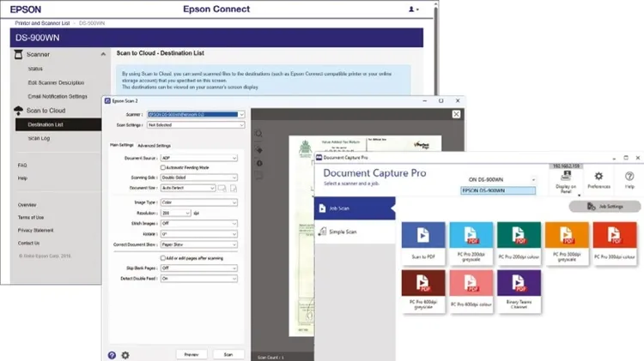Click the help question mark in Epson Scan 2
Viewport: 644px width, 361px height.
(x=112, y=354)
